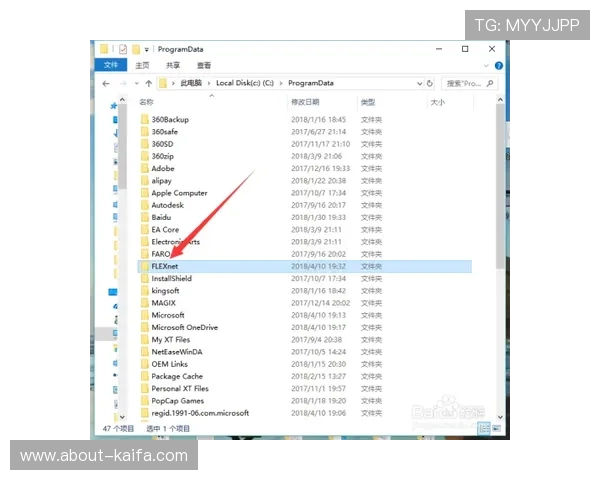Select the InstallShield folder icon
Viewport: 600px width, 480px height.
145,279
